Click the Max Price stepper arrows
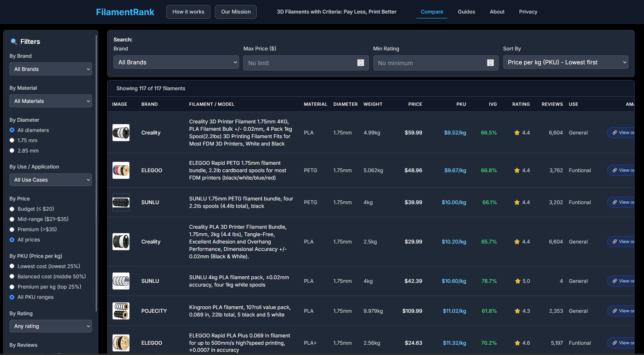 360,63
